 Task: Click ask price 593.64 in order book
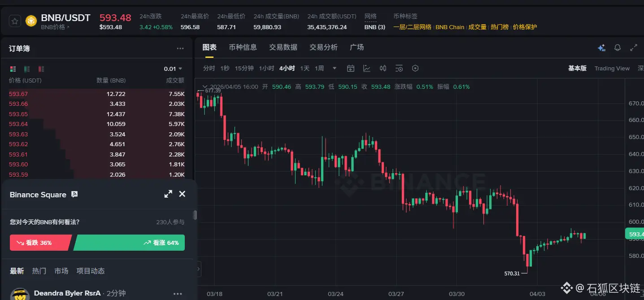(x=18, y=124)
